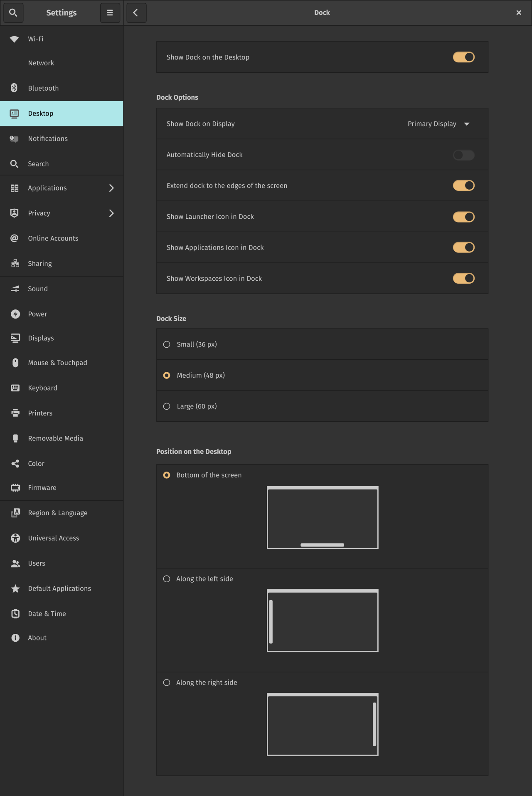Open Notifications settings in sidebar

coord(48,138)
